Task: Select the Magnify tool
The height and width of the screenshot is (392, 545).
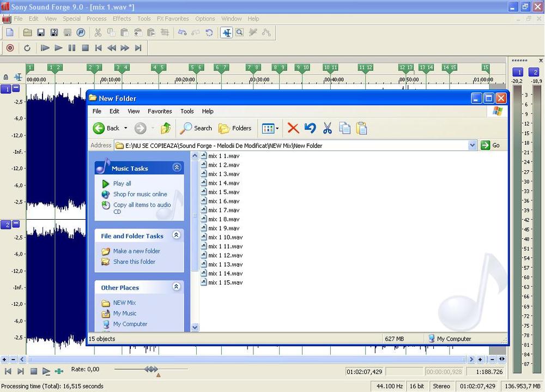Action: (x=240, y=33)
